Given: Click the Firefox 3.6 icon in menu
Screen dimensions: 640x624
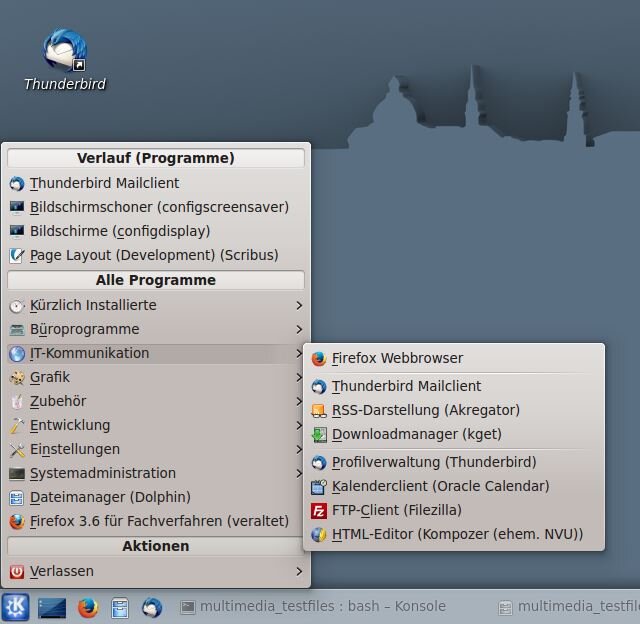Looking at the screenshot, I should (17, 522).
